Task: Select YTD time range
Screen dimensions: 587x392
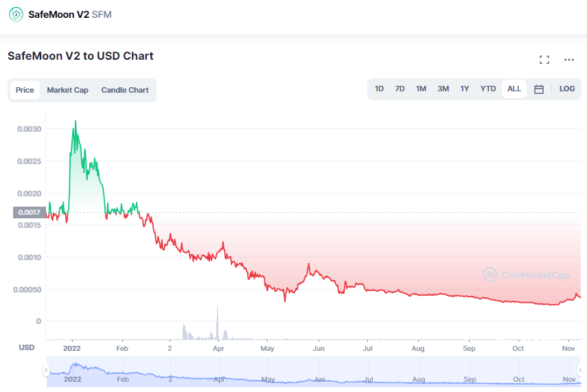Action: (488, 89)
